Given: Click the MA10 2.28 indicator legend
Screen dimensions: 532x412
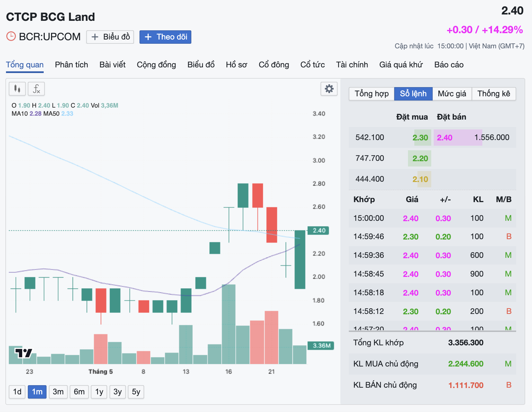Looking at the screenshot, I should (x=26, y=114).
